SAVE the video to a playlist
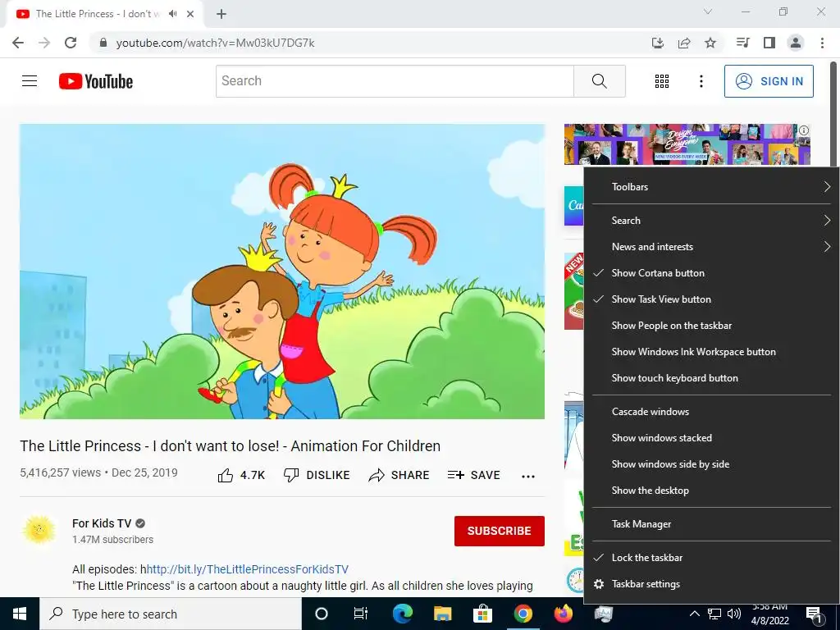Viewport: 840px width, 630px height. (x=474, y=475)
